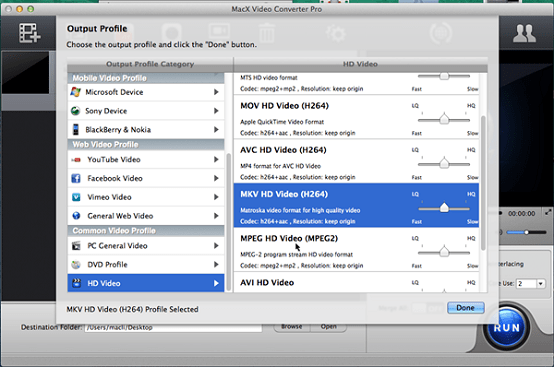Image resolution: width=554 pixels, height=367 pixels.
Task: Select AVI HD Video profile
Action: point(356,282)
